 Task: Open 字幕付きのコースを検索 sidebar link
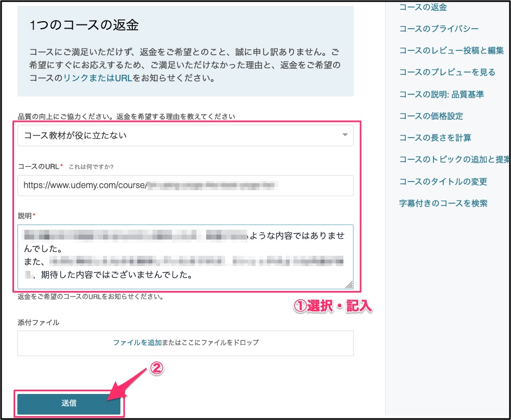443,203
